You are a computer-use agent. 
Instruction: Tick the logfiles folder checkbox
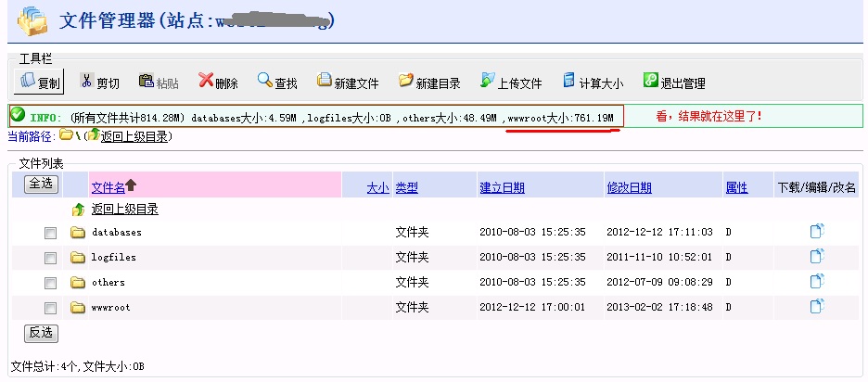pyautogui.click(x=51, y=258)
